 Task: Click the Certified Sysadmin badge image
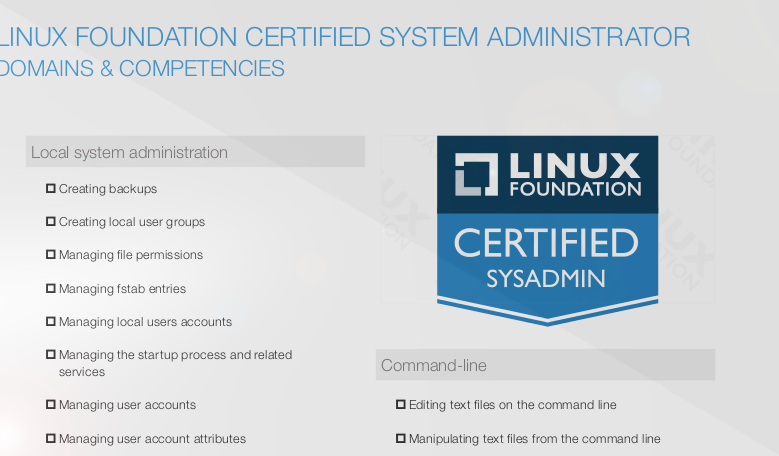(x=547, y=231)
